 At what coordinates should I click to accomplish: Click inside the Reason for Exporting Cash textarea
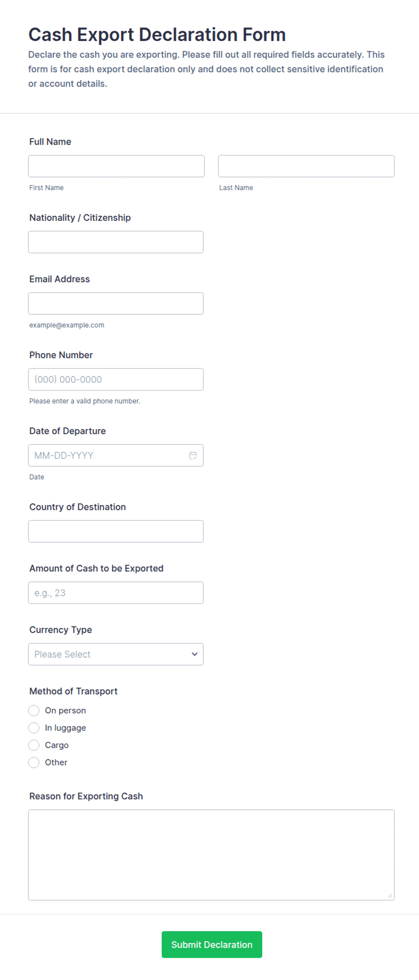pyautogui.click(x=211, y=855)
